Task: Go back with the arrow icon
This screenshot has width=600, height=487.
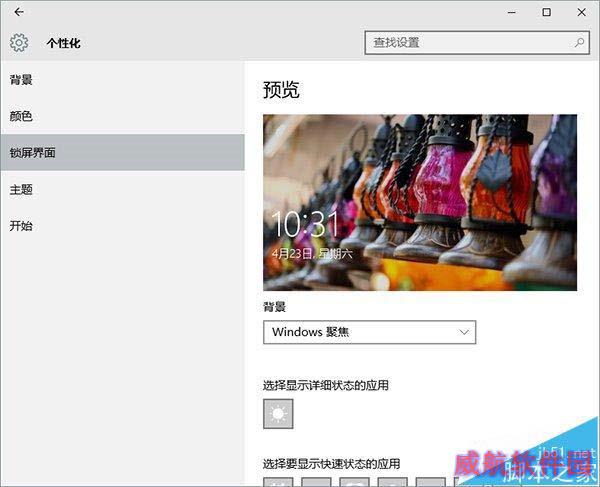Action: click(19, 12)
